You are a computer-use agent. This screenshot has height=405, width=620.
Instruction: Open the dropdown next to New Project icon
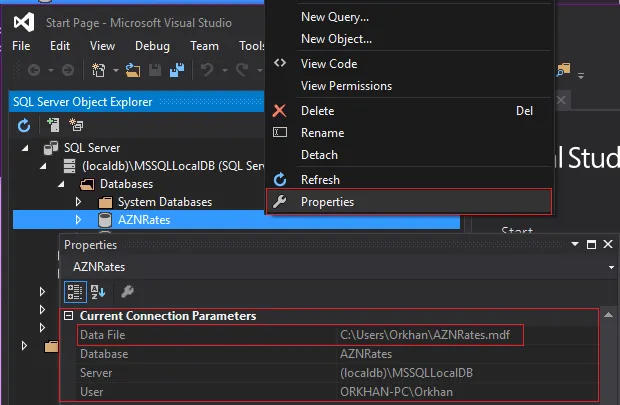tap(116, 70)
